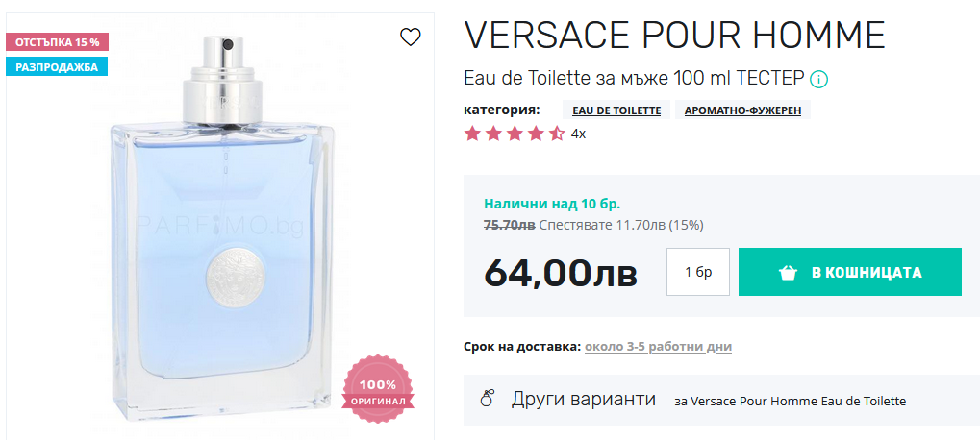The width and height of the screenshot is (980, 440).
Task: Click the basket icon in cart button
Action: [789, 273]
